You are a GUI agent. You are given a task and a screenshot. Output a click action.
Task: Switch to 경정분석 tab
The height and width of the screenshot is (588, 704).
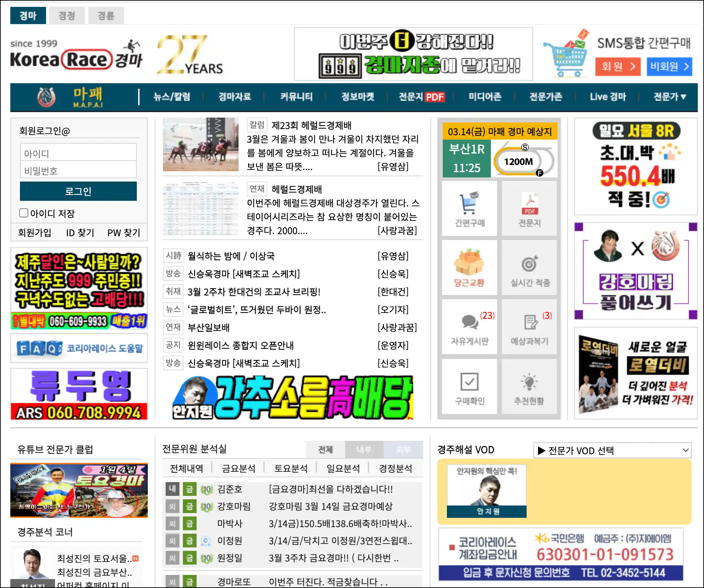tap(395, 468)
